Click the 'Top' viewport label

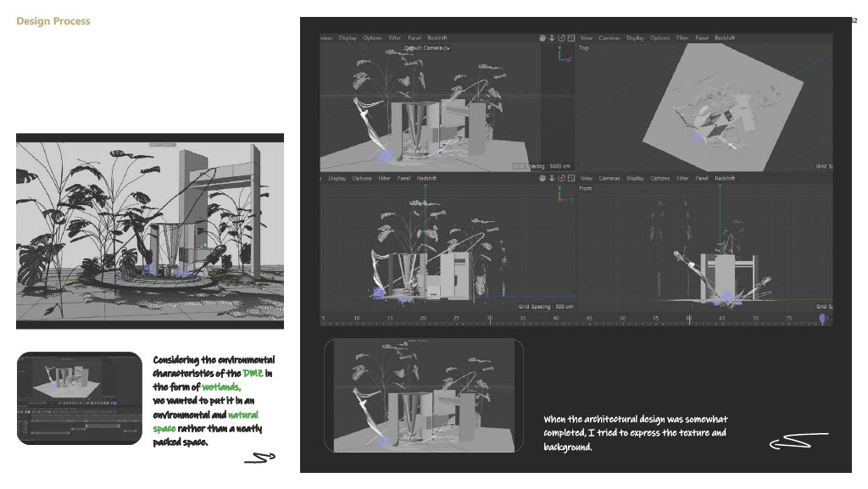point(584,48)
